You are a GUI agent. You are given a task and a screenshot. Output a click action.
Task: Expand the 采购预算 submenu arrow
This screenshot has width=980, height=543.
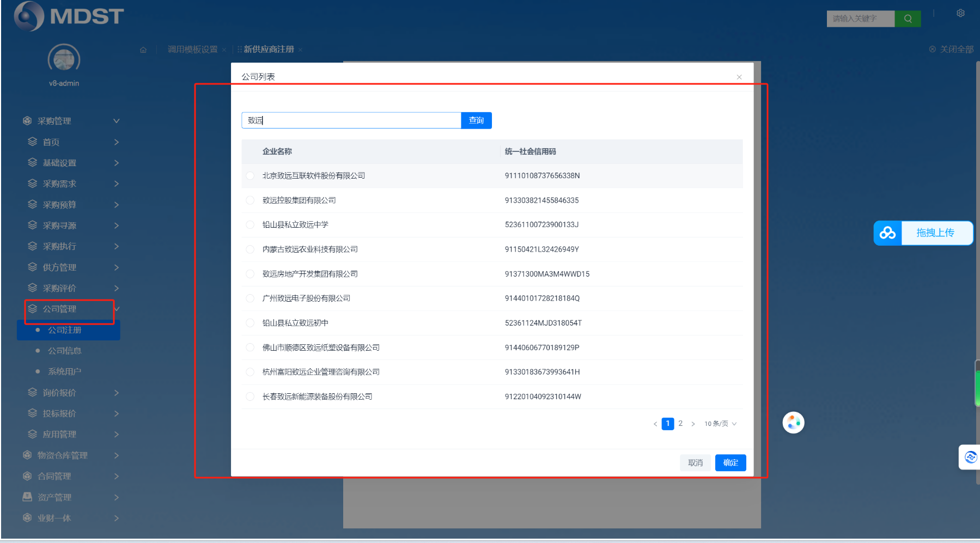(x=116, y=204)
